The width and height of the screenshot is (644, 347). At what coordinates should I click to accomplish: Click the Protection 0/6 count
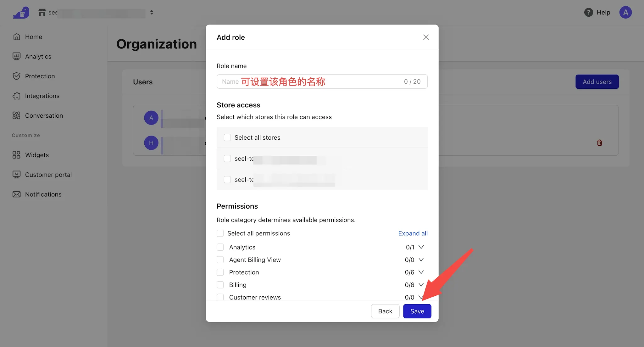click(409, 272)
